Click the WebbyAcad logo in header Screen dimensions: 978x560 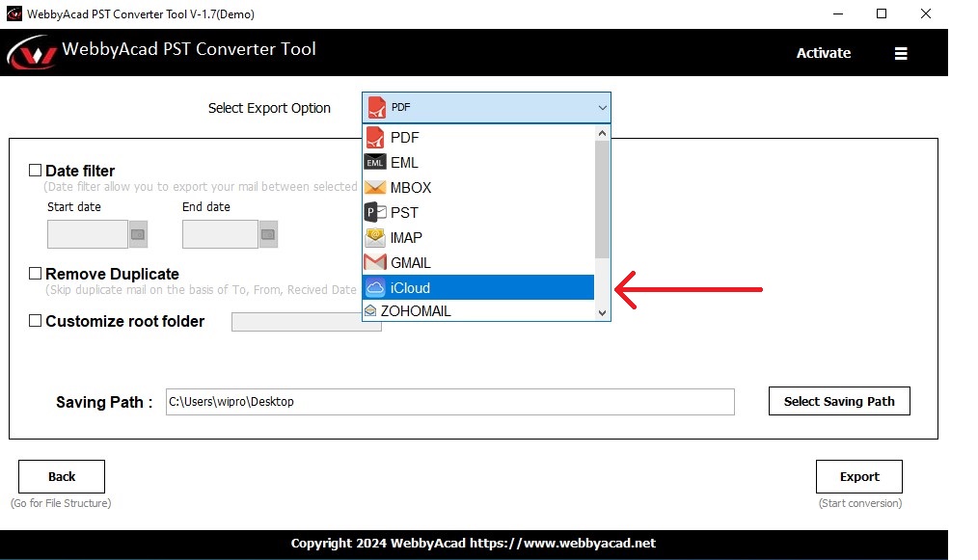[x=31, y=52]
